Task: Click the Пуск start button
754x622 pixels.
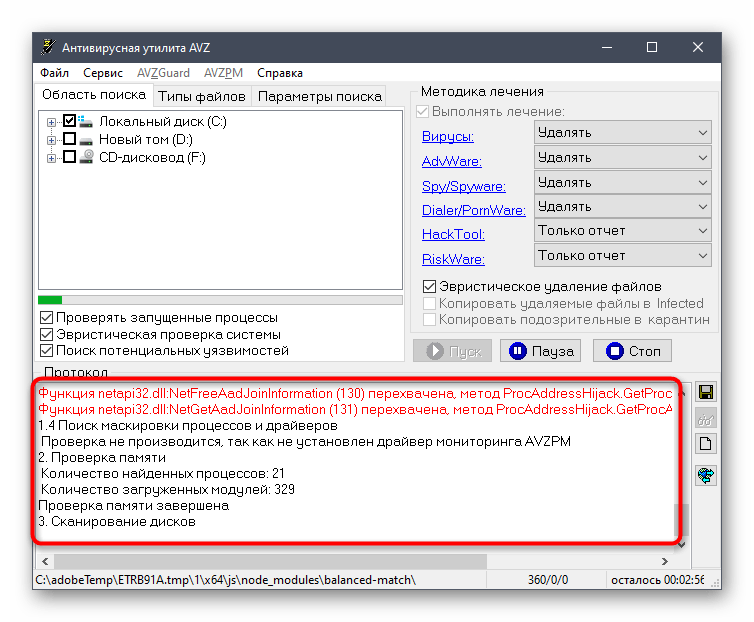Action: tap(452, 351)
